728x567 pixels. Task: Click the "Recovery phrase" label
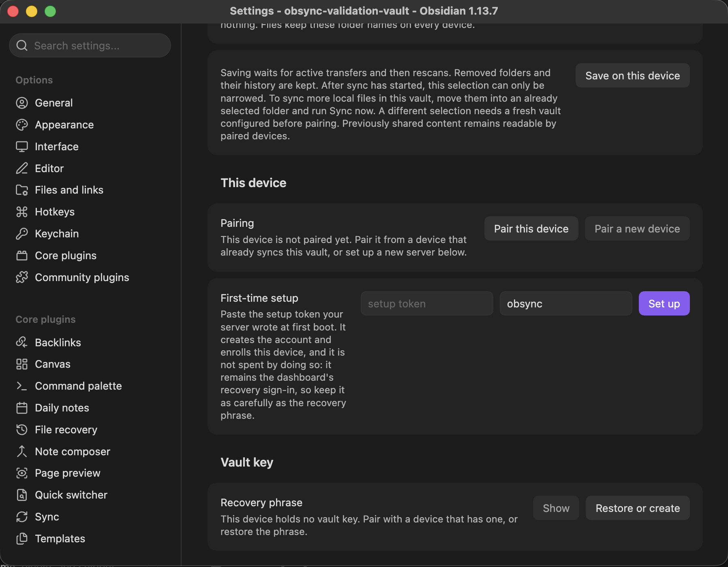click(261, 503)
